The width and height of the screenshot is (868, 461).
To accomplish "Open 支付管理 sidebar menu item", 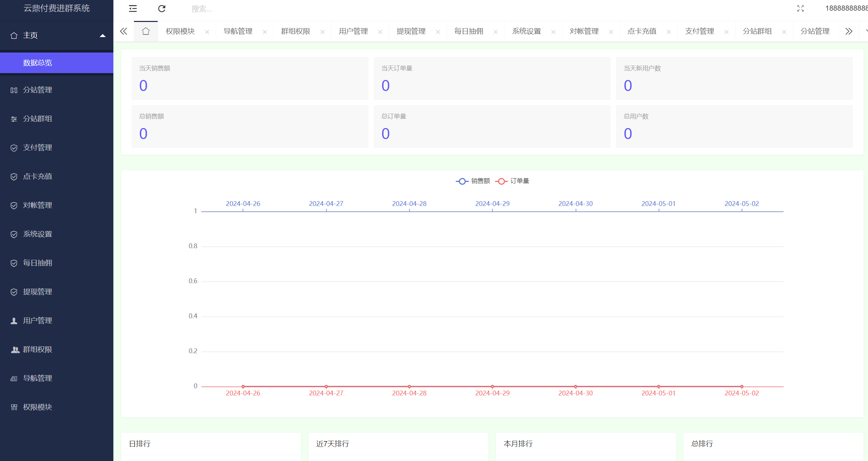I will pyautogui.click(x=37, y=148).
